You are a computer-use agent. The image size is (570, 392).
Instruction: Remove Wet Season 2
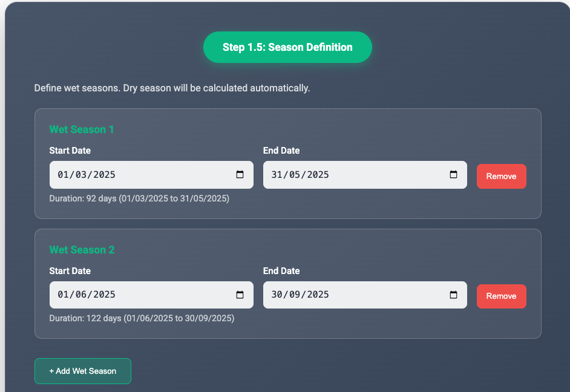(x=501, y=296)
